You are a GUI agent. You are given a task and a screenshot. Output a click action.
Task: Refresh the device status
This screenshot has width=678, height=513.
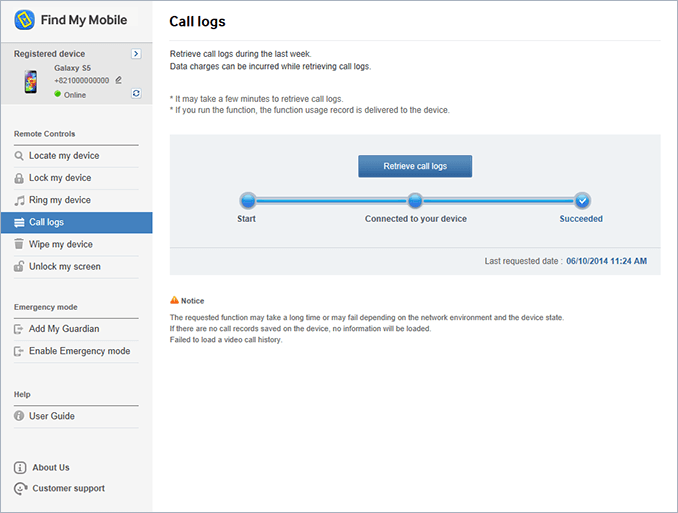[x=136, y=93]
